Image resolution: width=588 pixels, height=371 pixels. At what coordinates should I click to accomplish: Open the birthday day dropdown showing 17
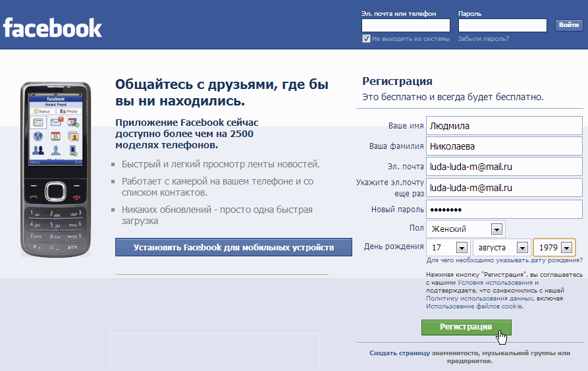pos(448,248)
